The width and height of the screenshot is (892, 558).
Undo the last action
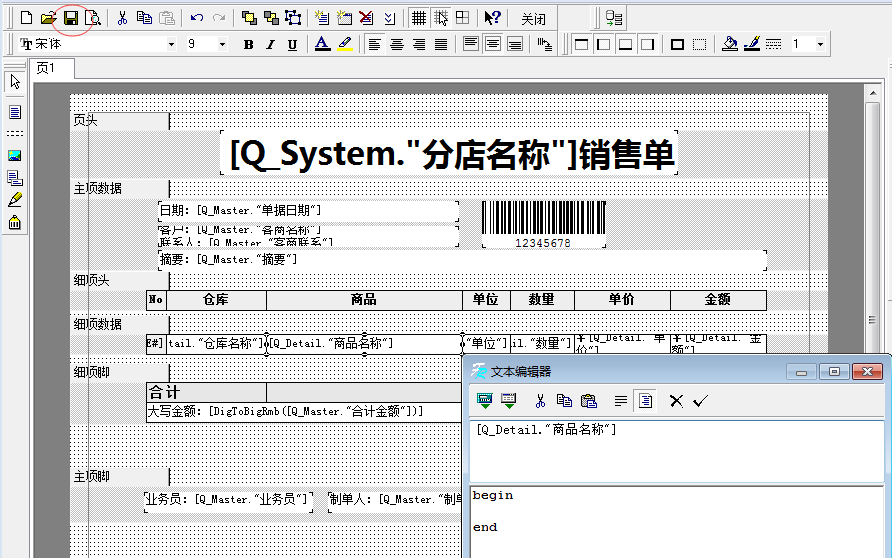(197, 18)
